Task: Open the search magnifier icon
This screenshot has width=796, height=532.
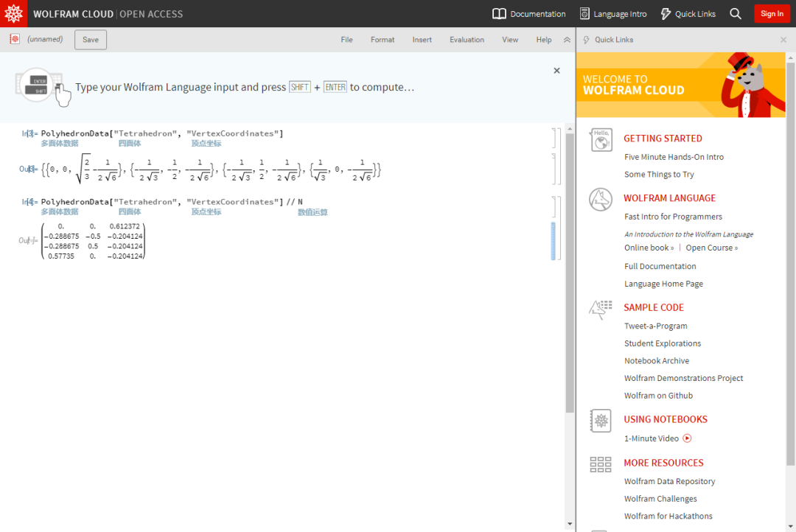Action: coord(736,14)
